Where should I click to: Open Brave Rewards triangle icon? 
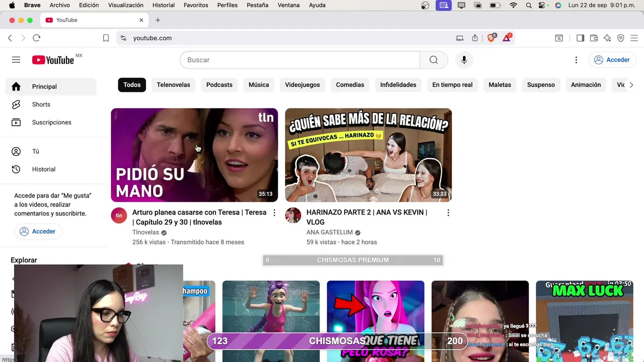pos(507,38)
